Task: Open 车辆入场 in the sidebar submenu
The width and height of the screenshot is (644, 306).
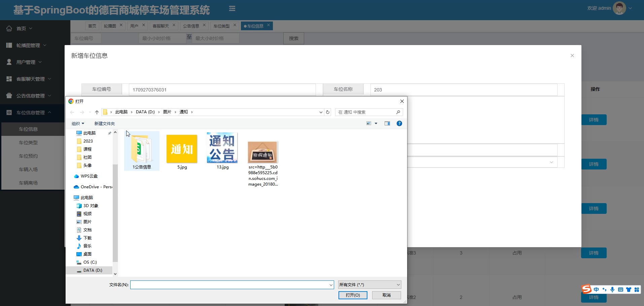Action: (x=28, y=169)
